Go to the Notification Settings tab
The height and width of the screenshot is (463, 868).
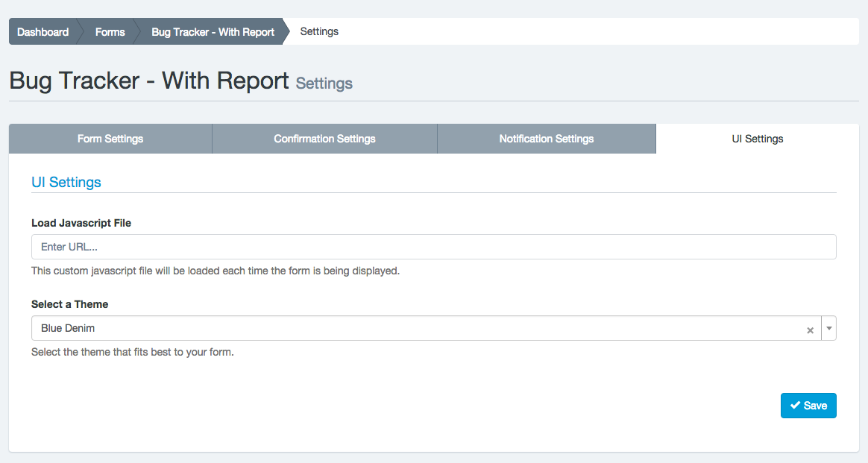tap(546, 139)
